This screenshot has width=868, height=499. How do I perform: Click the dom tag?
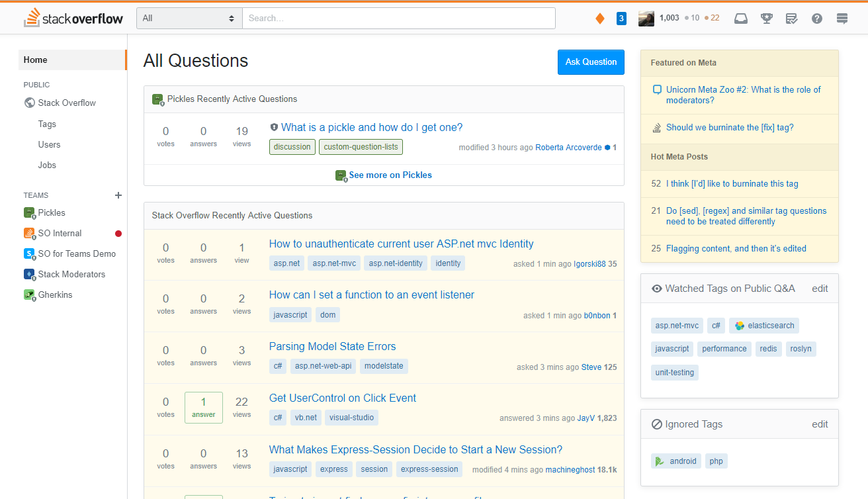pyautogui.click(x=327, y=315)
